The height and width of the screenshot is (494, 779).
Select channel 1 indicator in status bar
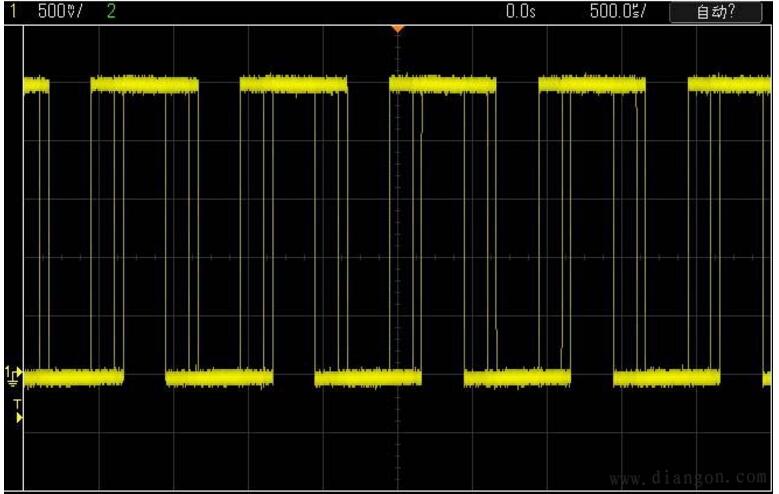pos(14,11)
